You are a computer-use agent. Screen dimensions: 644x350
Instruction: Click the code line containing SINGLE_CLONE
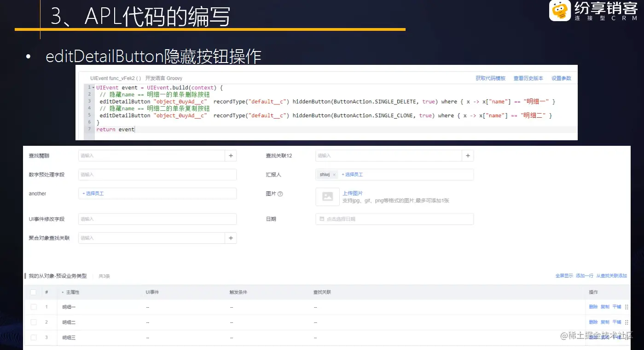pyautogui.click(x=325, y=115)
